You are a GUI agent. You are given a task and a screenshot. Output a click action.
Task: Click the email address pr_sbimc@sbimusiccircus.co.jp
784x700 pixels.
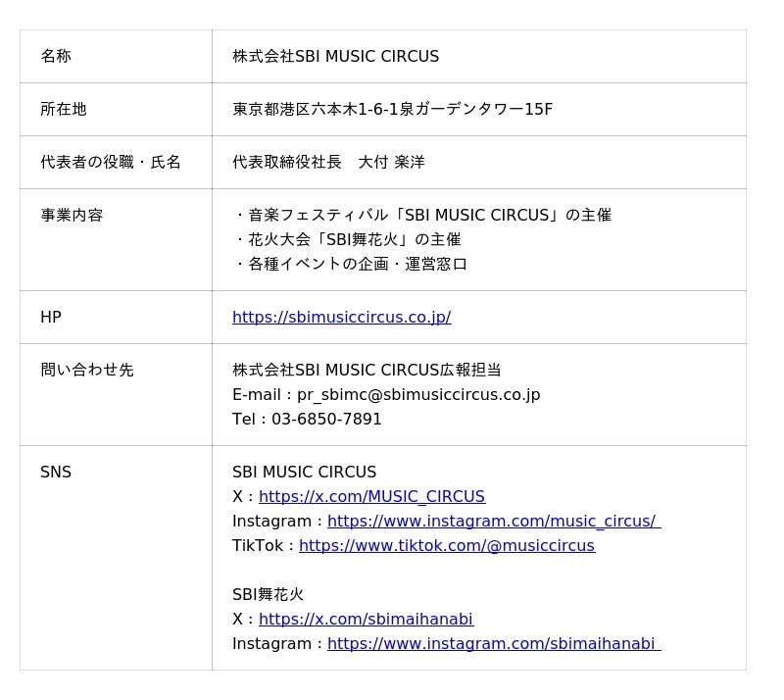418,395
